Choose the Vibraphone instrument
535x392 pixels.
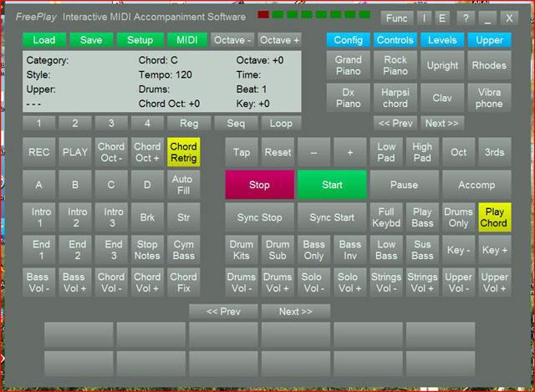[x=489, y=98]
